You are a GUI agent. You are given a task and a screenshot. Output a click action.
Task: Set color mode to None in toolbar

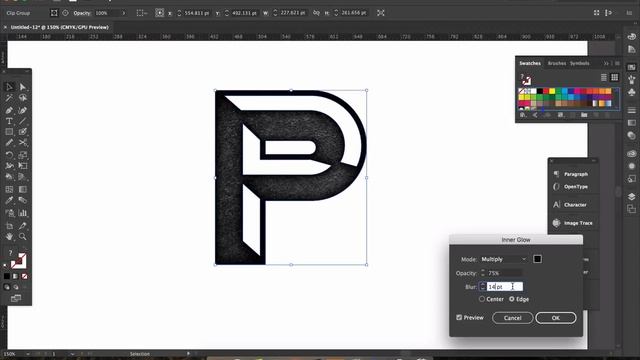[x=24, y=276]
